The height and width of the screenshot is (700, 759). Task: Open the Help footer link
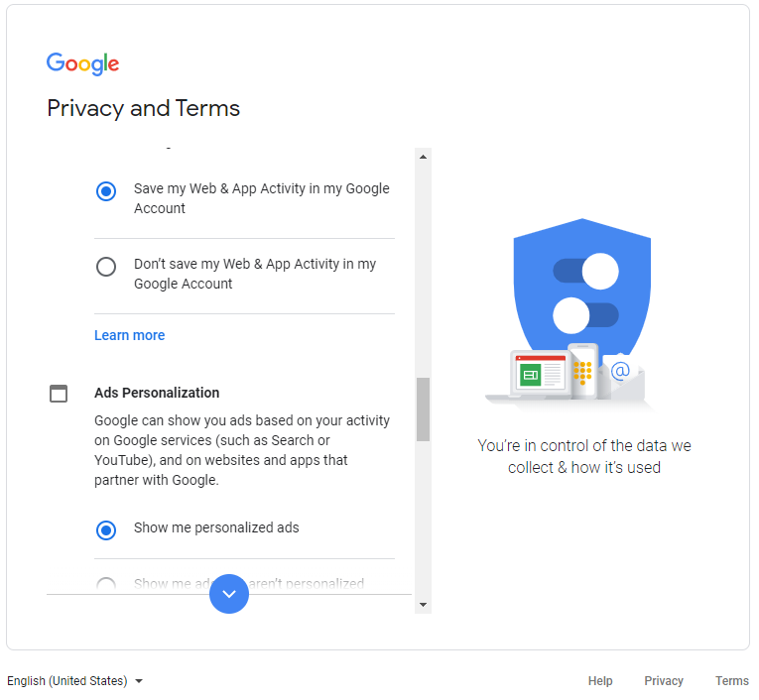[600, 680]
